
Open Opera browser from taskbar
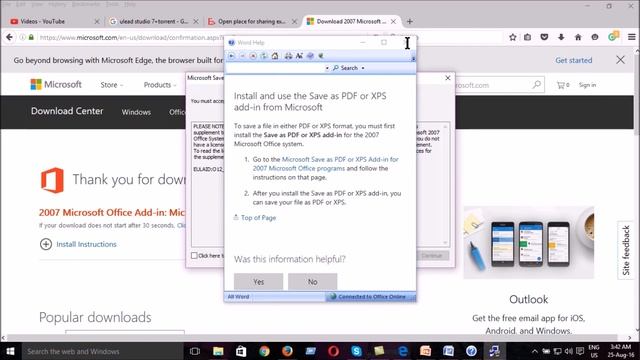point(333,351)
